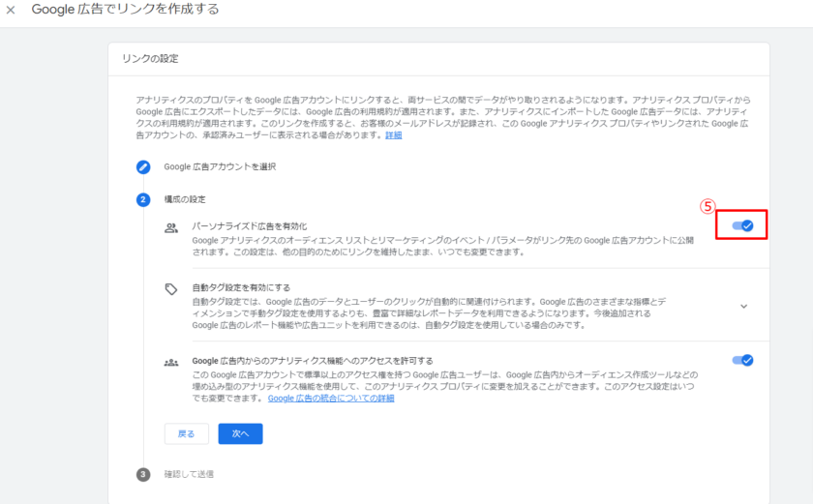This screenshot has height=504, width=813.
Task: Click Google 広告内からのアナリティクス機能へのアクセスを許可する title
Action: (x=313, y=361)
